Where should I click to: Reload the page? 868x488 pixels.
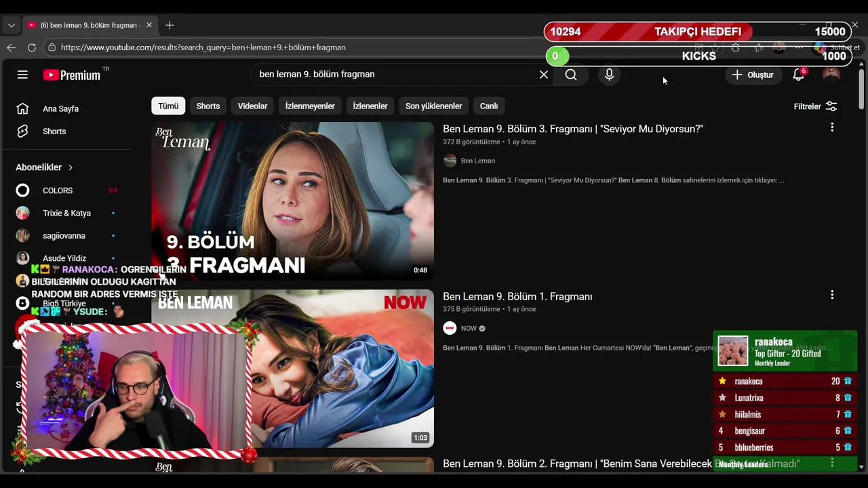32,47
